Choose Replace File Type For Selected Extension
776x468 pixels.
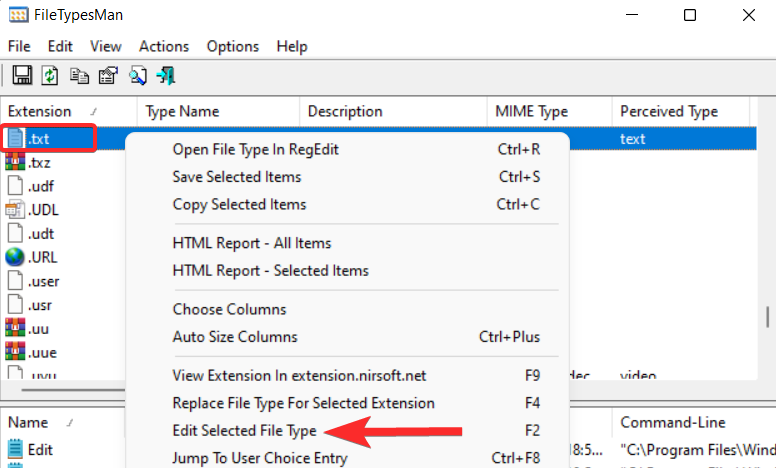(x=303, y=403)
